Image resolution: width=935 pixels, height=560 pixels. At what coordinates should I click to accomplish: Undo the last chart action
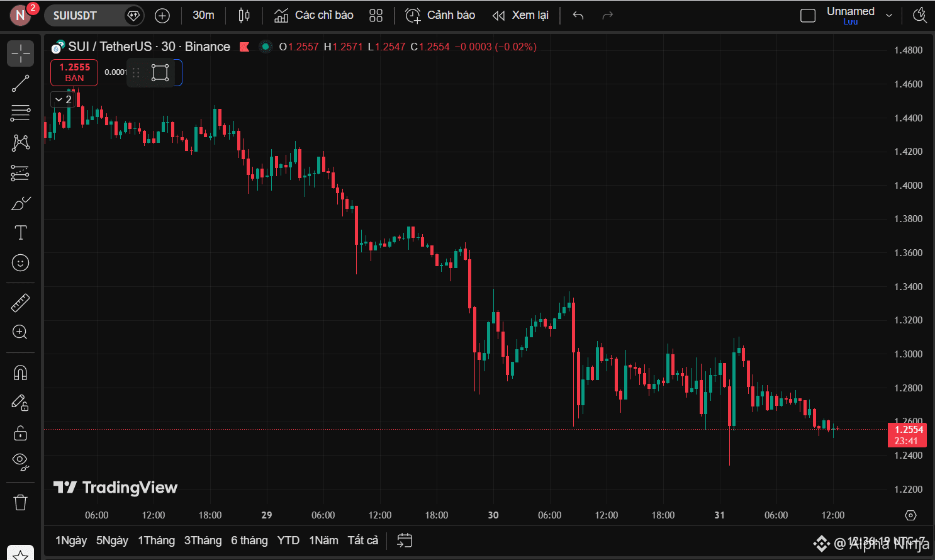coord(578,16)
